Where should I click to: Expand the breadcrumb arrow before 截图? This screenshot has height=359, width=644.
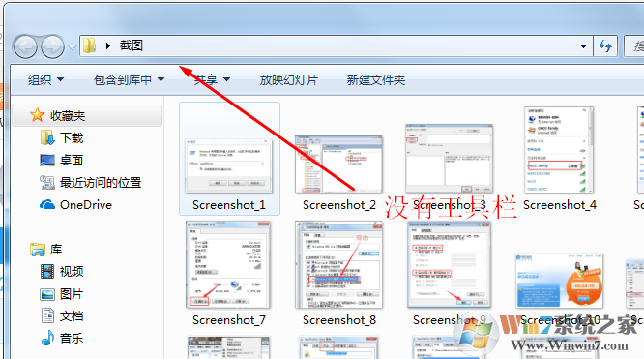click(108, 45)
